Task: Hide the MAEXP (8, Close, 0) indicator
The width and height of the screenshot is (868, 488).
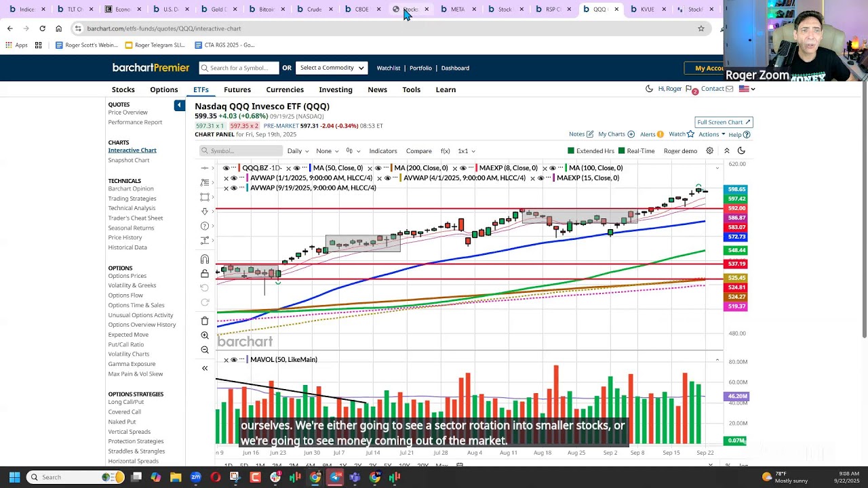Action: (463, 168)
